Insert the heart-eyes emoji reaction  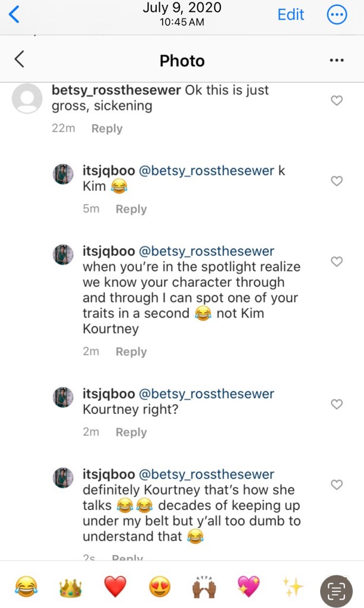click(160, 587)
